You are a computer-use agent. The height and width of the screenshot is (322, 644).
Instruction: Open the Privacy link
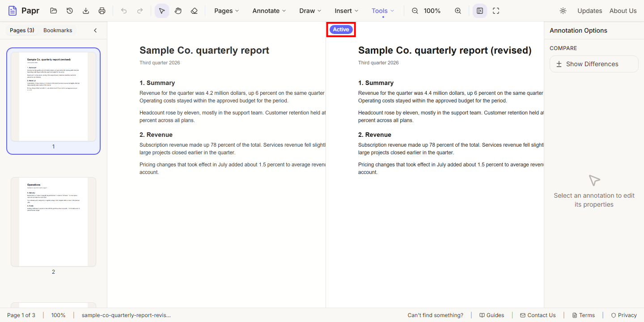(623, 315)
